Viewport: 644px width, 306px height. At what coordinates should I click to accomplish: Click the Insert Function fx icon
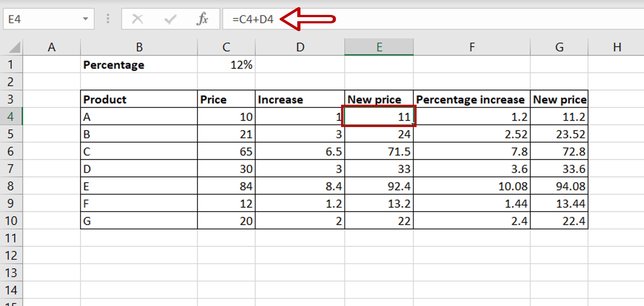point(202,19)
